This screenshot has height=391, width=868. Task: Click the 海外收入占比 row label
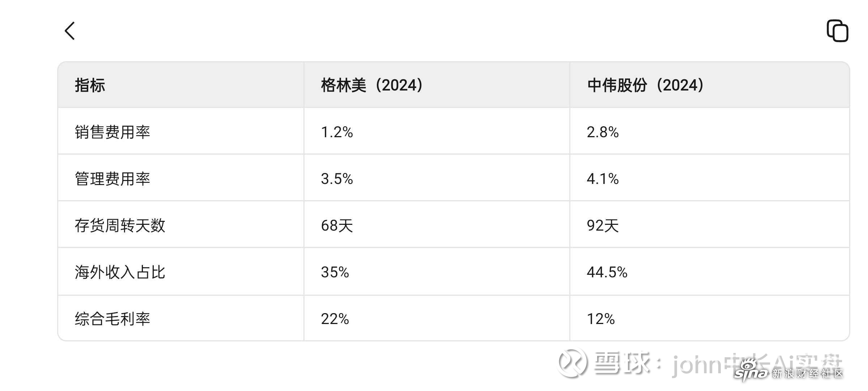(120, 272)
